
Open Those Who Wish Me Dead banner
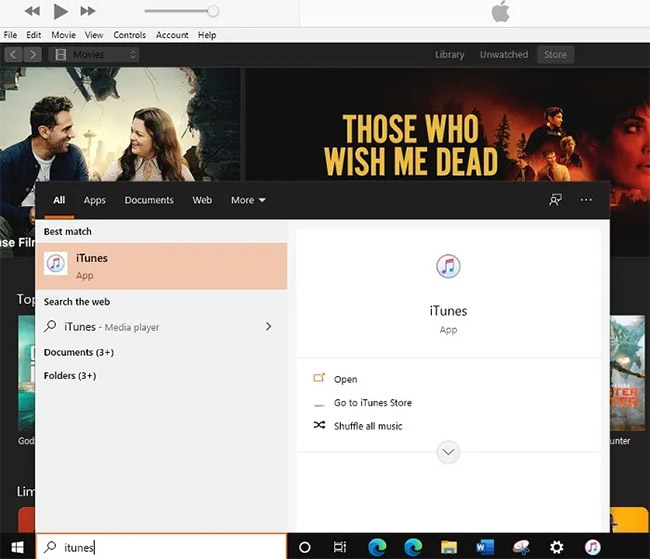tap(448, 124)
